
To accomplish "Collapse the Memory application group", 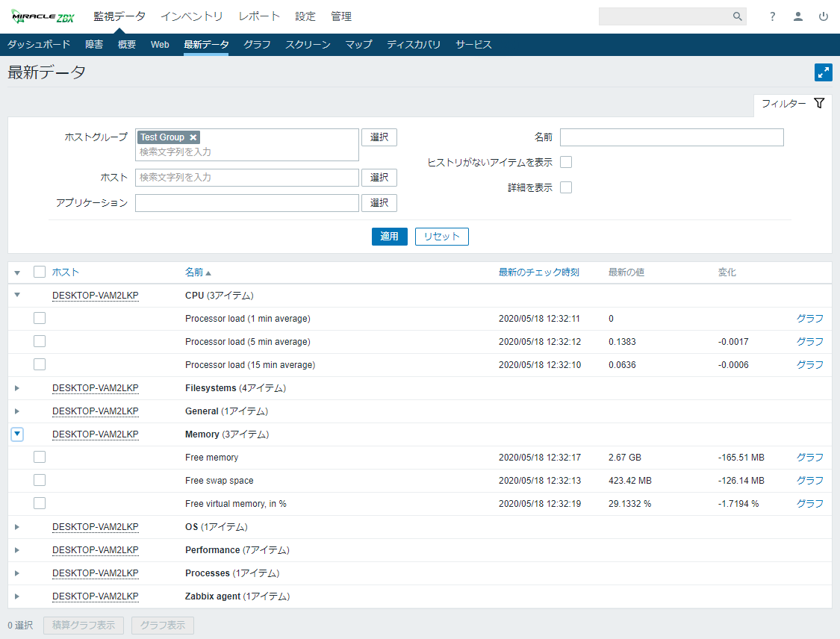I will (17, 434).
